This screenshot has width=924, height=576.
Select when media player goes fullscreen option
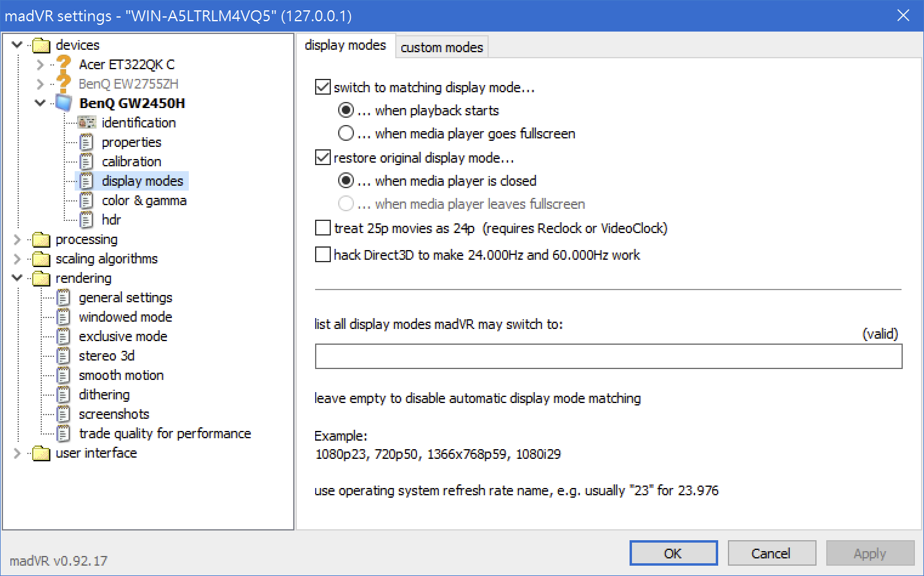(x=346, y=134)
